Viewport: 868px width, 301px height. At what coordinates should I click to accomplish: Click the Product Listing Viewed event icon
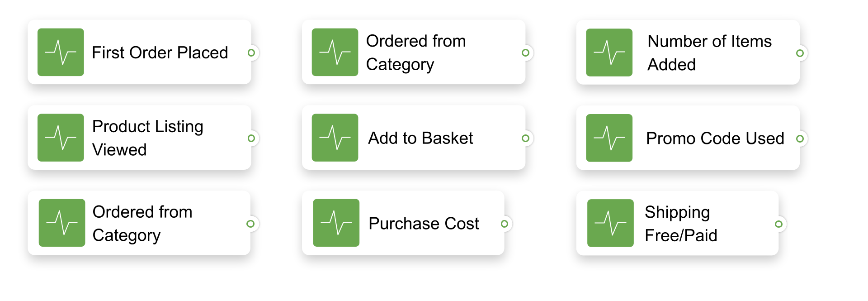click(61, 138)
